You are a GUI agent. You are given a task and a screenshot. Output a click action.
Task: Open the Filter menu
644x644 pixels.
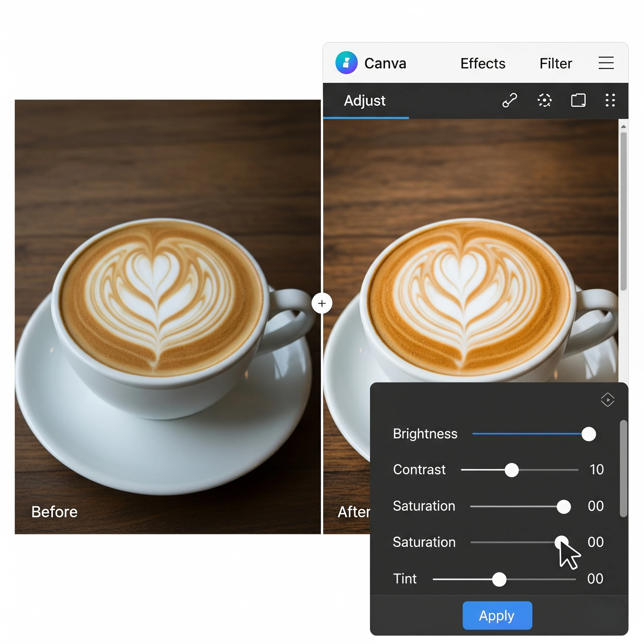pyautogui.click(x=555, y=63)
